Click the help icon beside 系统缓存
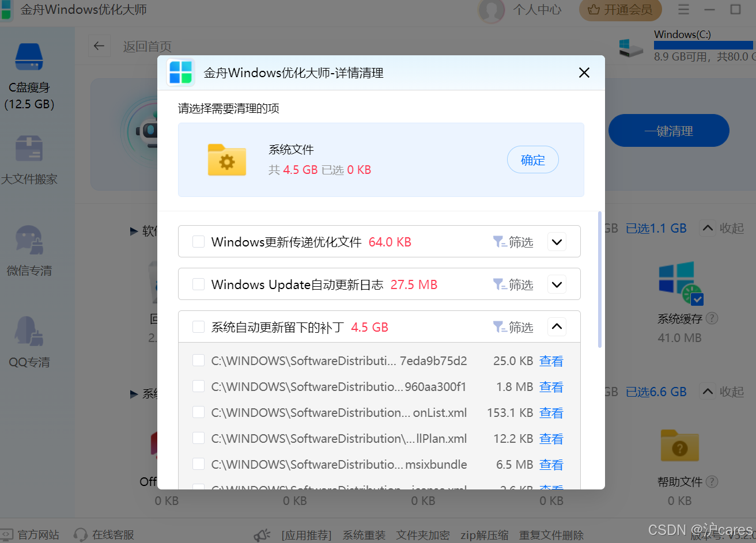This screenshot has height=543, width=756. 712,318
